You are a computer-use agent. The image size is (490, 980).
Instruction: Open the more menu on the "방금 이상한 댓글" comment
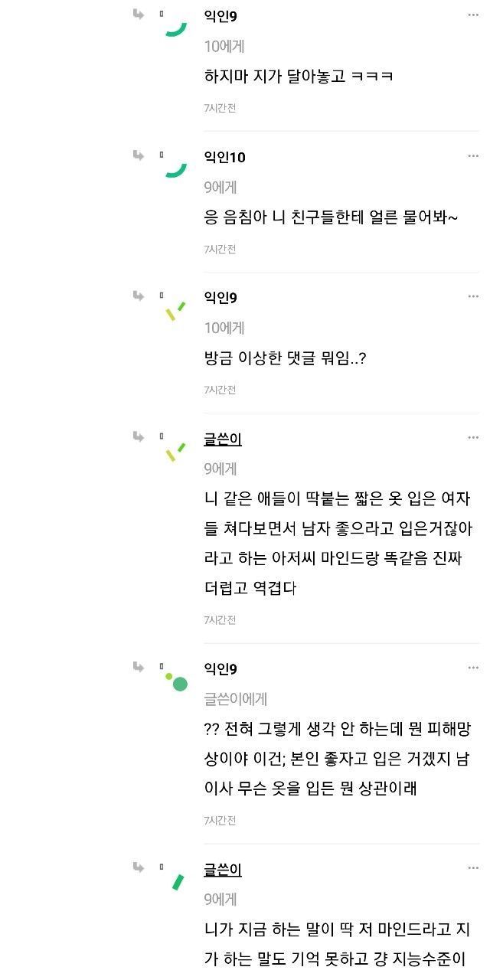[473, 296]
